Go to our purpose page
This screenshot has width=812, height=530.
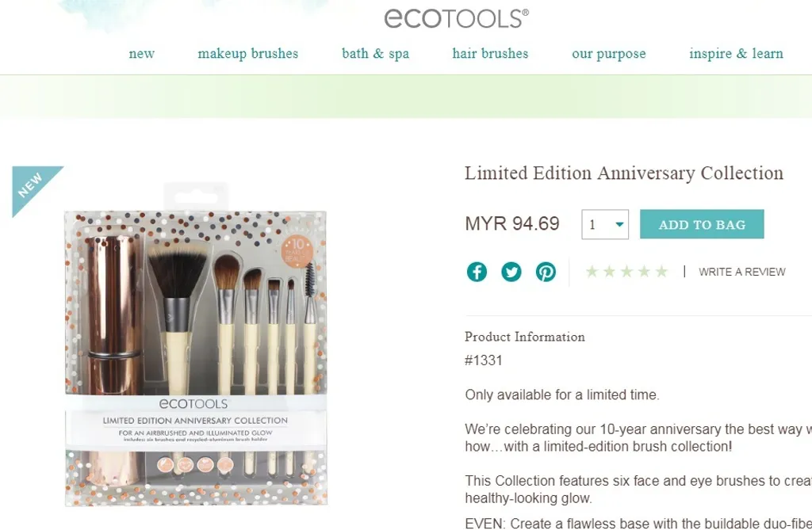tap(609, 54)
